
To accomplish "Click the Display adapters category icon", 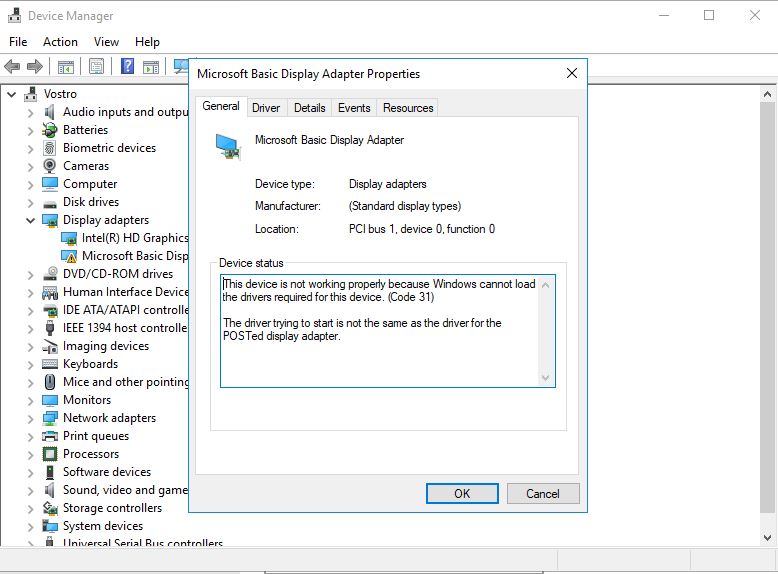I will point(50,220).
